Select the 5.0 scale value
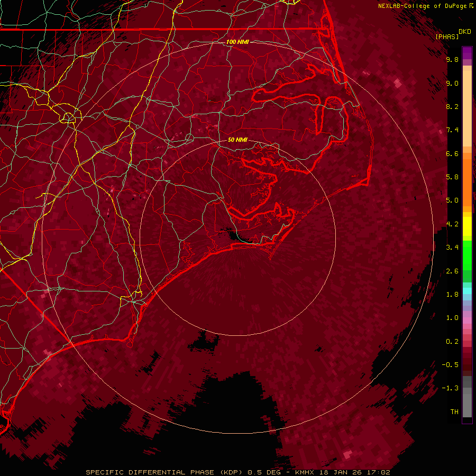476x476 pixels. [x=452, y=200]
